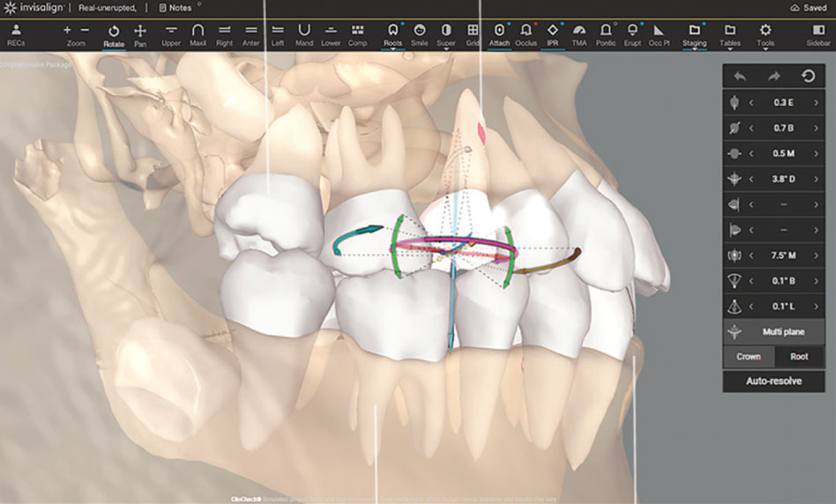Toggle the Grid overlay

(473, 35)
